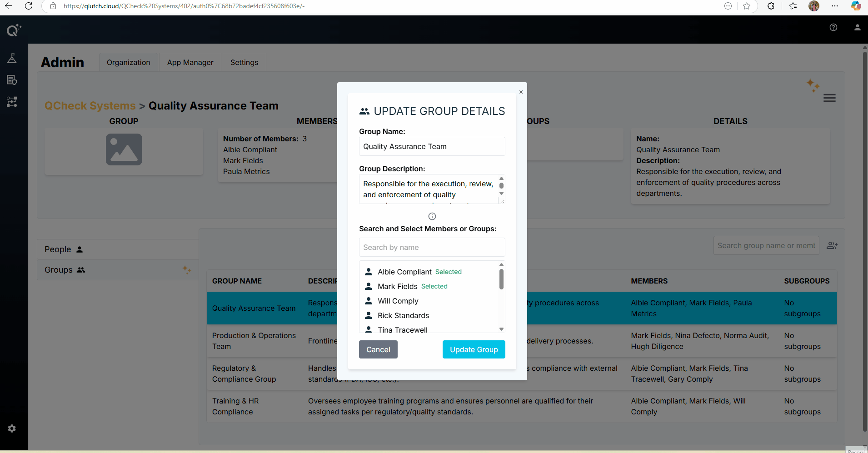Click the Search by name field

432,247
